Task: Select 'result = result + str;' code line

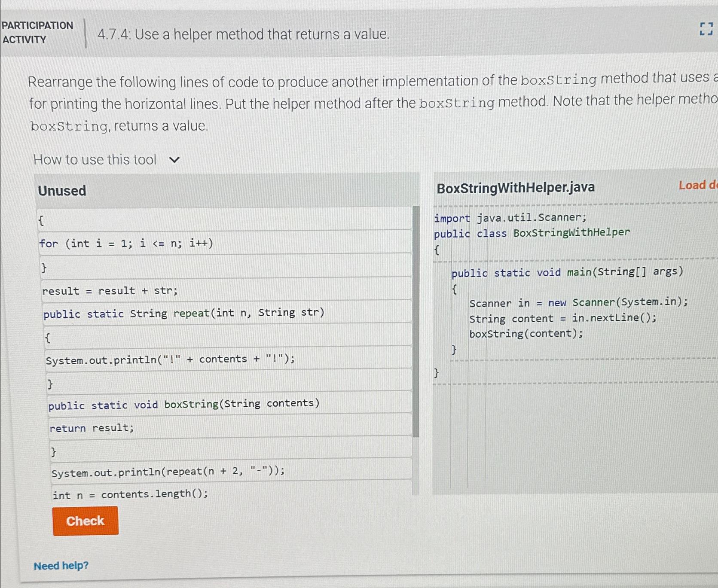Action: coord(226,289)
